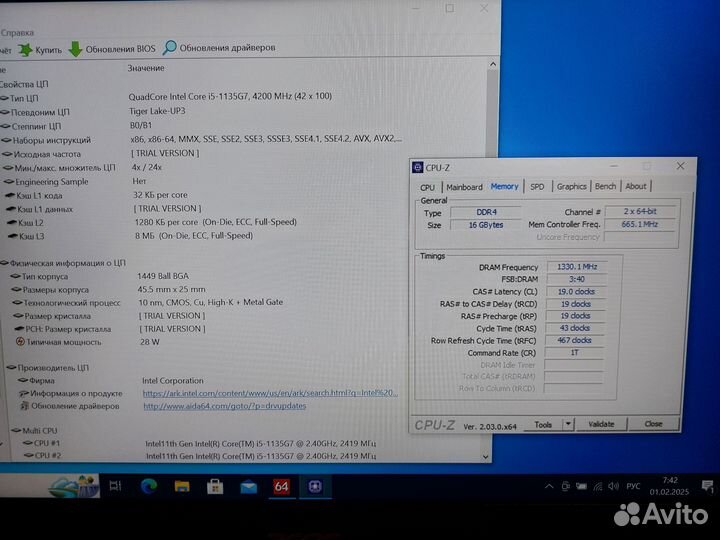The width and height of the screenshot is (720, 540).
Task: Switch to AIDA64 taskbar icon
Action: coord(281,487)
